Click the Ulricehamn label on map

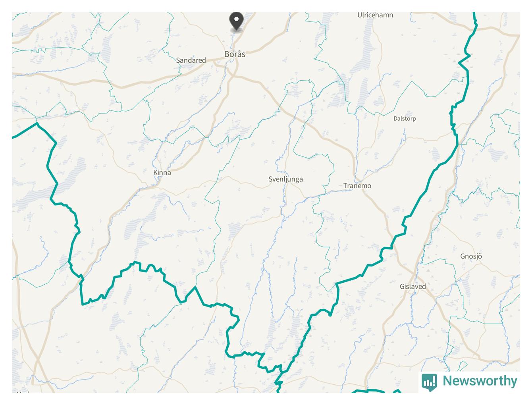click(x=375, y=15)
